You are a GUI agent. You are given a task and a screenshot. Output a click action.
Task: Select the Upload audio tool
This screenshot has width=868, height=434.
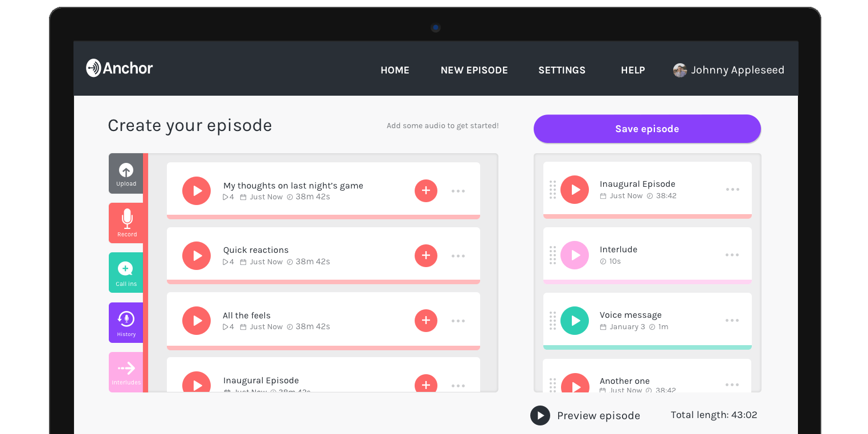(x=126, y=173)
